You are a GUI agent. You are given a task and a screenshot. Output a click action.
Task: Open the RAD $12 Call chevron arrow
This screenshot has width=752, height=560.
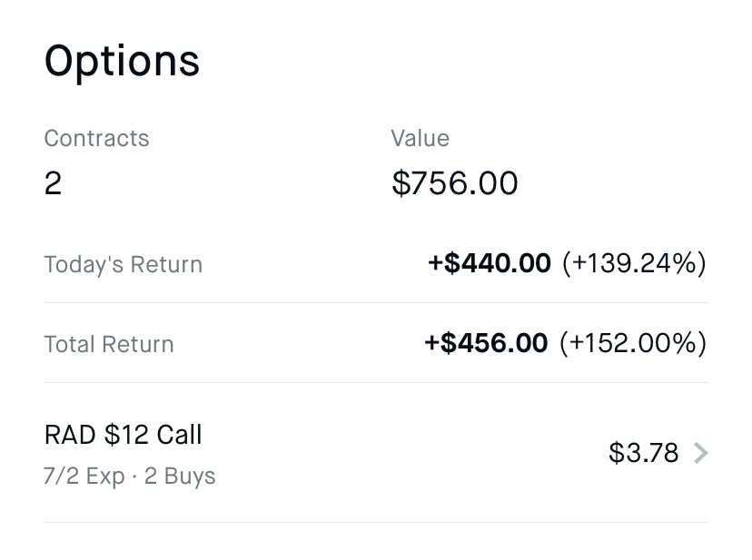[x=700, y=452]
